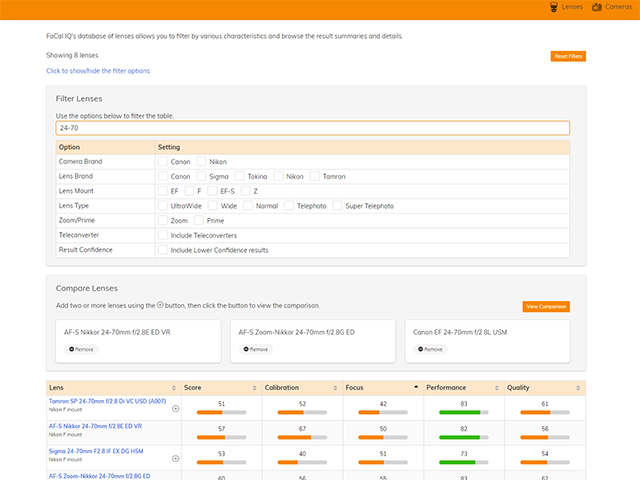Screen dimensions: 640x480
Task: Click Tamron Score bar showing 51
Action: [x=221, y=412]
